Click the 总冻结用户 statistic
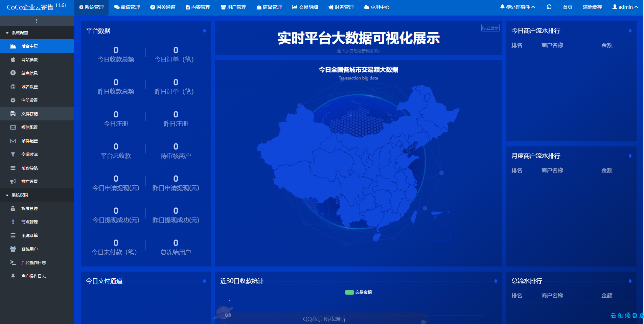This screenshot has width=644, height=324. [x=176, y=248]
